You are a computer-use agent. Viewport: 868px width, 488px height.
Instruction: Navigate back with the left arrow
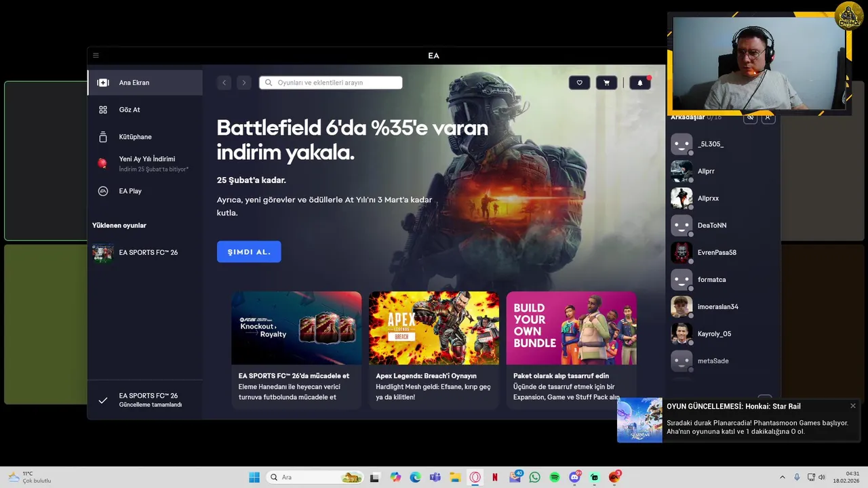click(224, 83)
